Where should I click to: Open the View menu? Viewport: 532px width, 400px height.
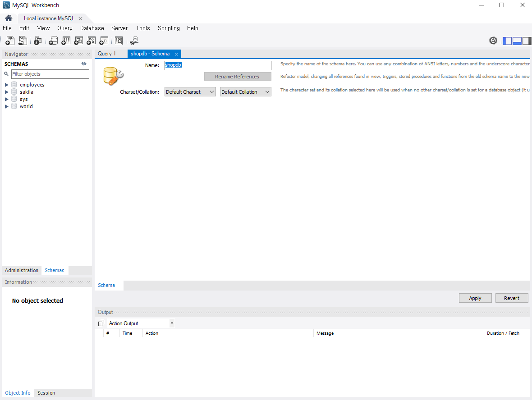pos(43,28)
